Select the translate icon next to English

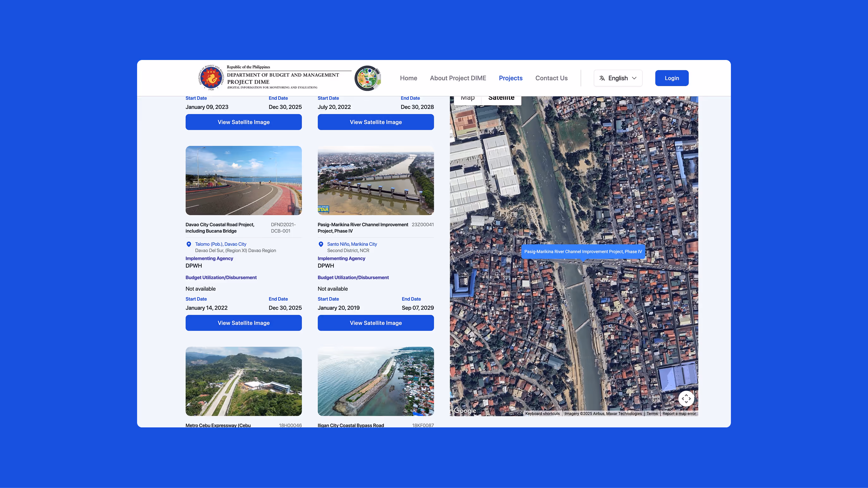(602, 78)
